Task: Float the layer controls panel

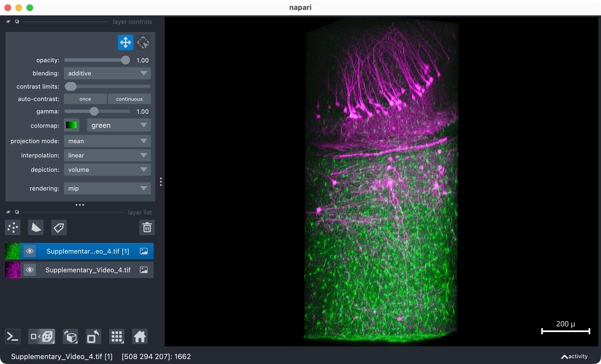Action: 17,21
